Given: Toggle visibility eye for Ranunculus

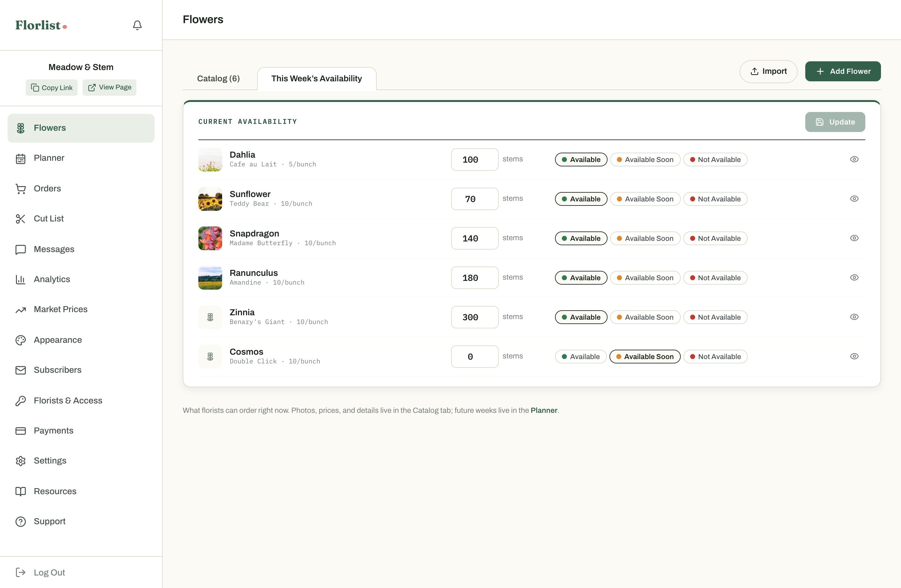Looking at the screenshot, I should (x=854, y=277).
